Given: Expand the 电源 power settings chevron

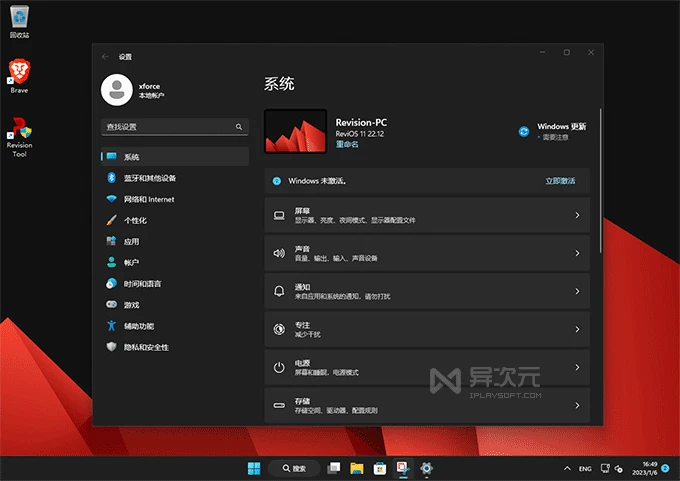Looking at the screenshot, I should point(577,367).
